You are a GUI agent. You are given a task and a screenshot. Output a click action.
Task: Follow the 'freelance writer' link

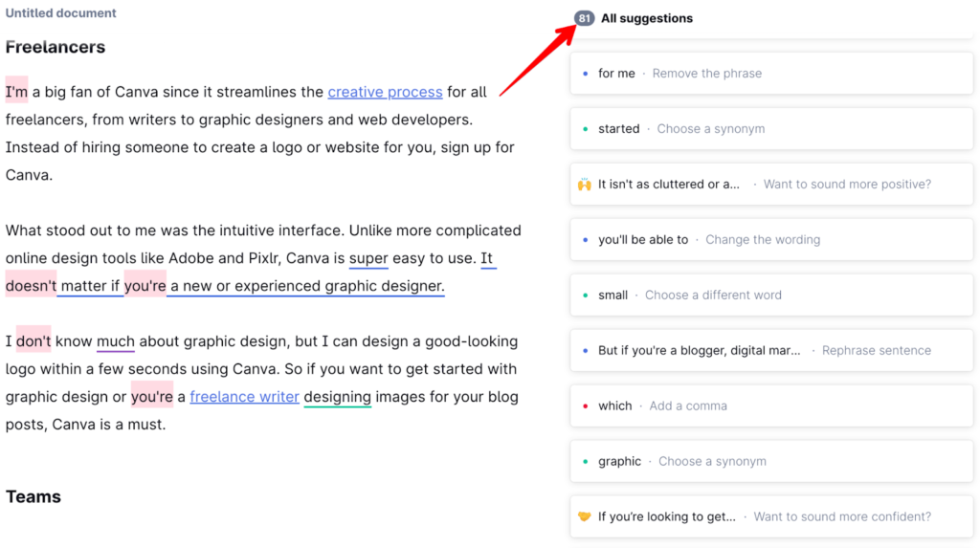pos(244,397)
